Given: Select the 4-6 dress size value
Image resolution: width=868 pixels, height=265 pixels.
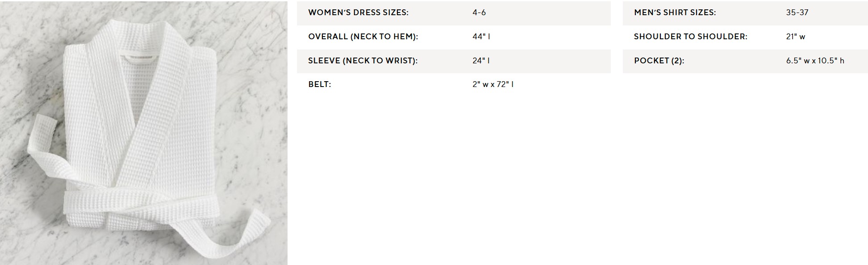Looking at the screenshot, I should [x=479, y=12].
